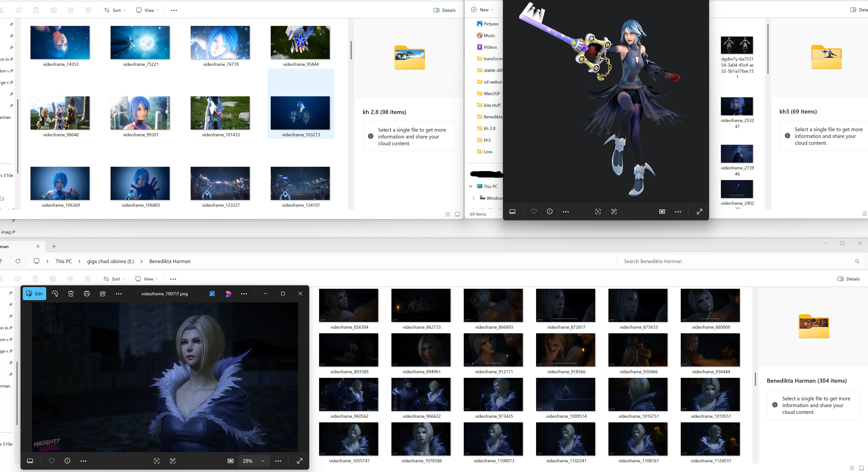
Task: Click the Paste icon in the kh 2.8 toolbar
Action: pos(36,10)
